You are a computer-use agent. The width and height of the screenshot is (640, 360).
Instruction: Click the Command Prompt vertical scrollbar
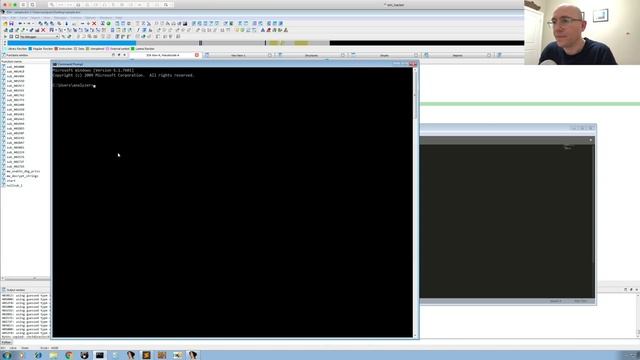pyautogui.click(x=415, y=202)
